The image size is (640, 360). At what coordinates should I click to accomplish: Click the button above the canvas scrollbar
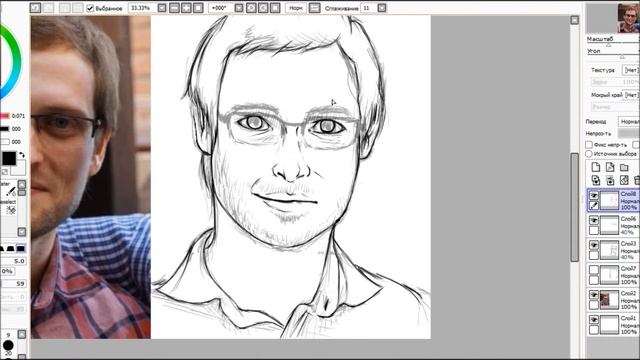(x=574, y=20)
